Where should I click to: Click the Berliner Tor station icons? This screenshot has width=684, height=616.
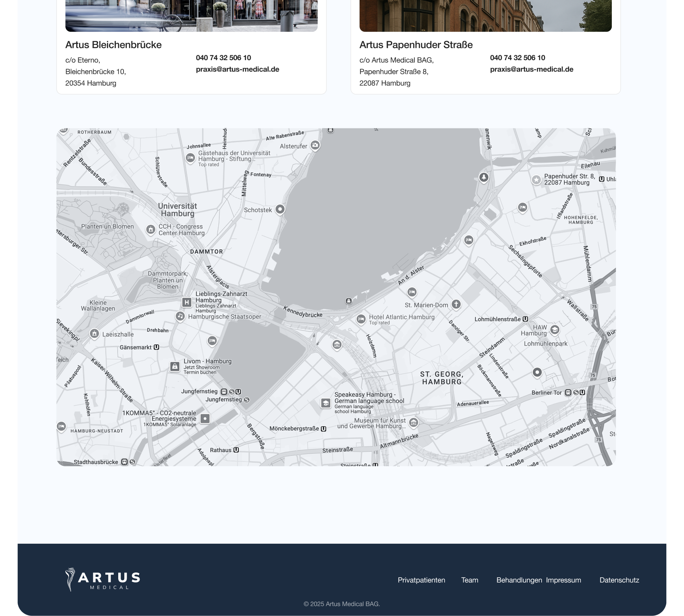coord(575,392)
